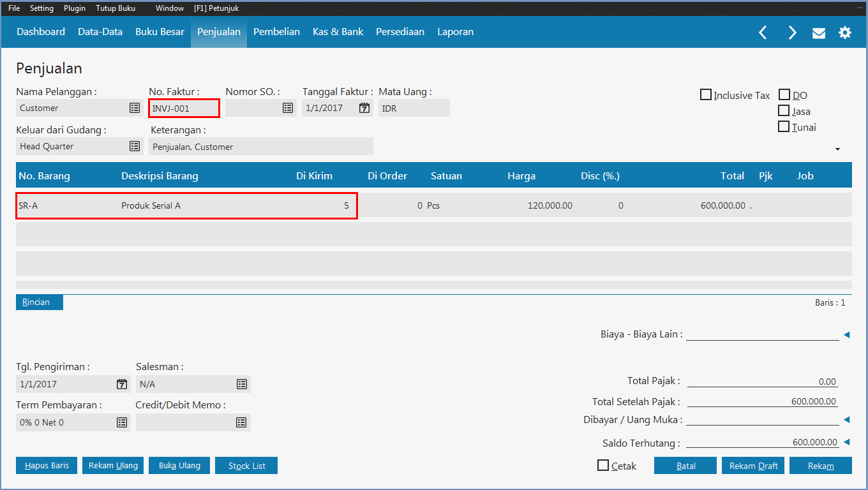Click the Dibayar / Uang Muka input field
The height and width of the screenshot is (490, 868).
click(763, 419)
